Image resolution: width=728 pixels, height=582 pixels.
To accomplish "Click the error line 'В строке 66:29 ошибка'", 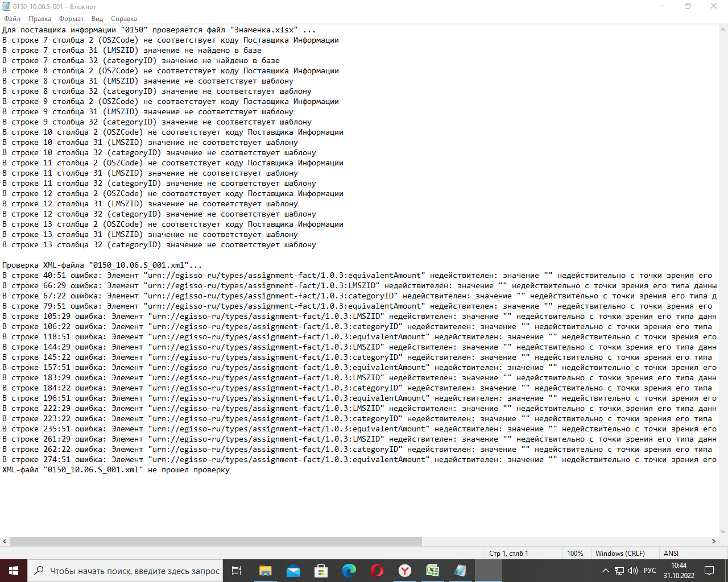I will point(359,286).
